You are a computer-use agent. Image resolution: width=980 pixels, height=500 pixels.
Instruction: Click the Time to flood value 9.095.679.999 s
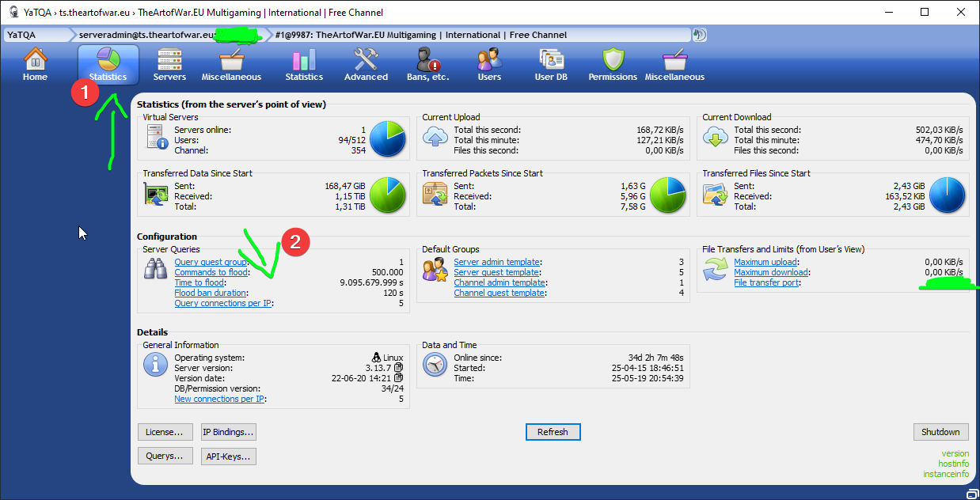pos(371,282)
